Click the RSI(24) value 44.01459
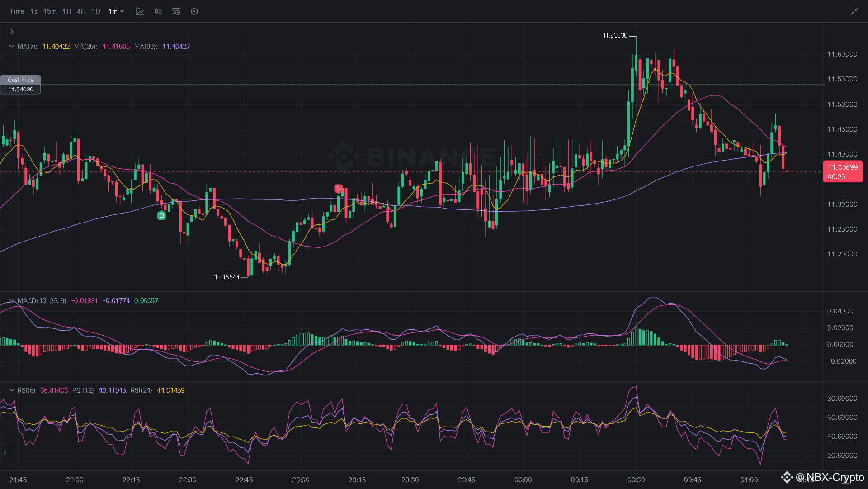 [171, 390]
